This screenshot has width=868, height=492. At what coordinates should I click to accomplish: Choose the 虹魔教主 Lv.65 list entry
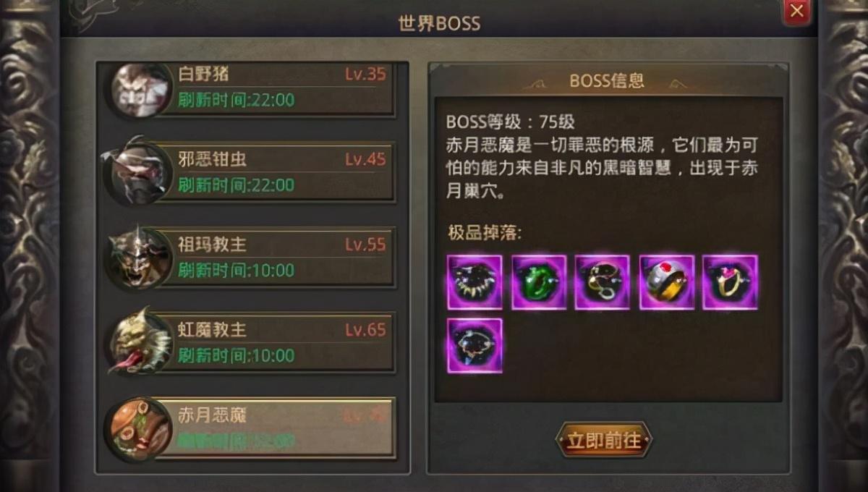(250, 343)
